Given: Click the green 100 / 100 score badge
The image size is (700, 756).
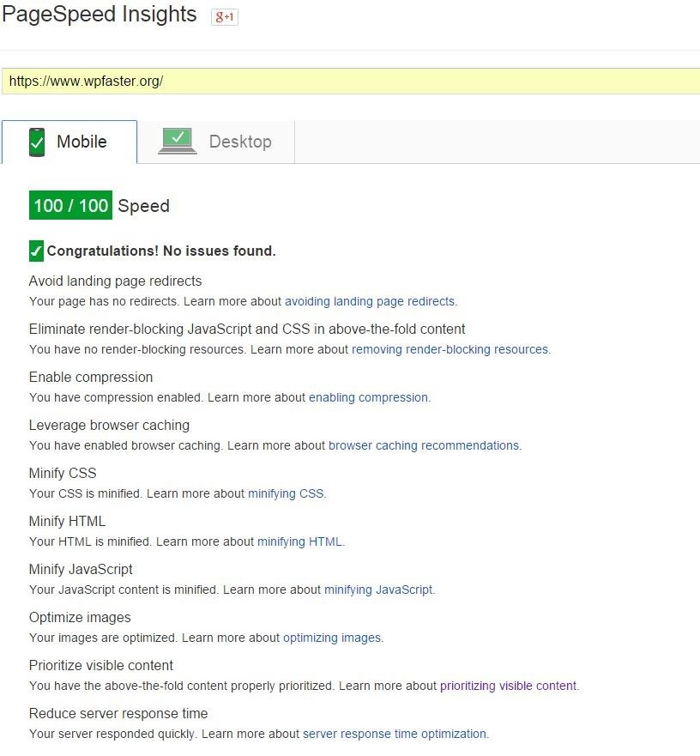Looking at the screenshot, I should pyautogui.click(x=70, y=205).
